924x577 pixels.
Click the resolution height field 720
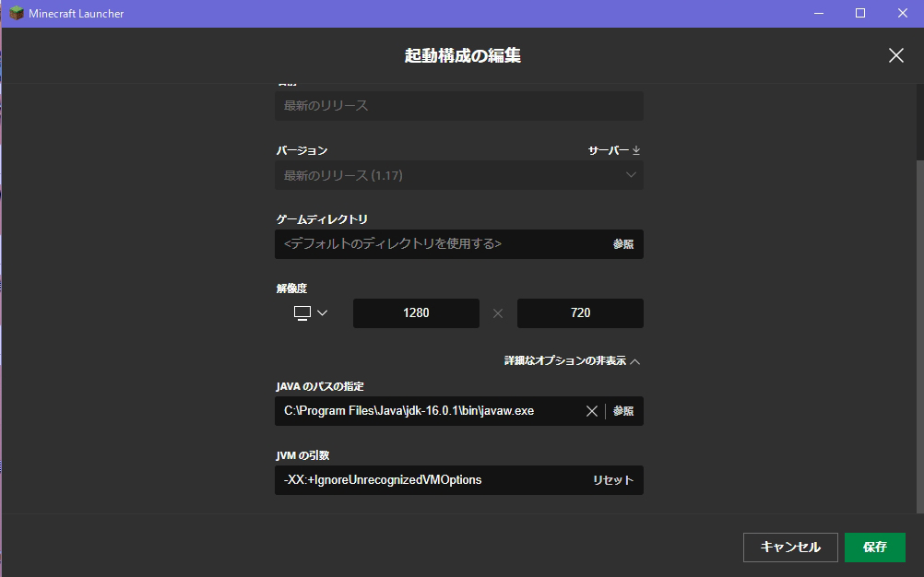pos(580,312)
